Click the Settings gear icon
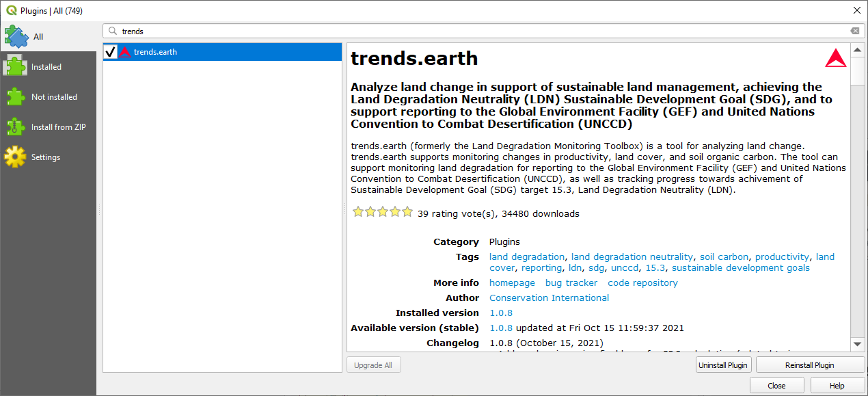This screenshot has width=868, height=396. tap(15, 157)
